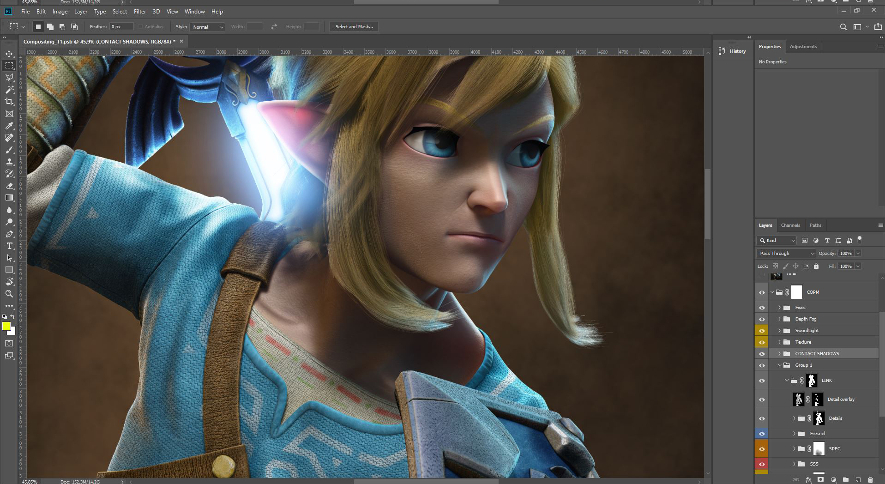Select the Clone Stamp tool
Viewport: 885px width, 484px height.
point(9,162)
